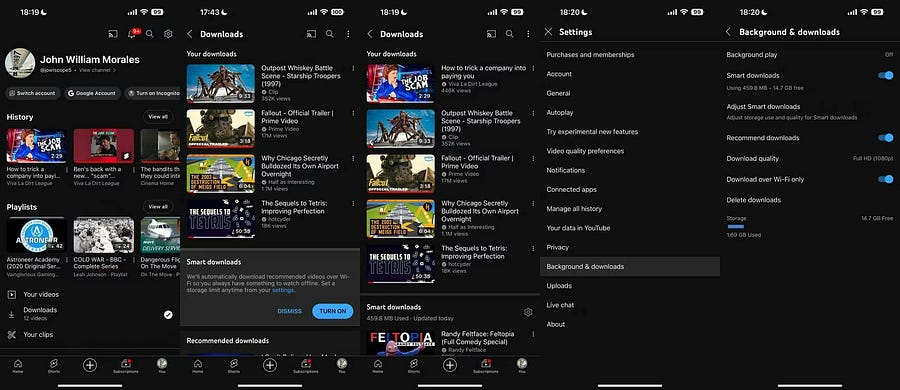
Task: Open the View channel chevron under John William Morales
Action: [114, 70]
